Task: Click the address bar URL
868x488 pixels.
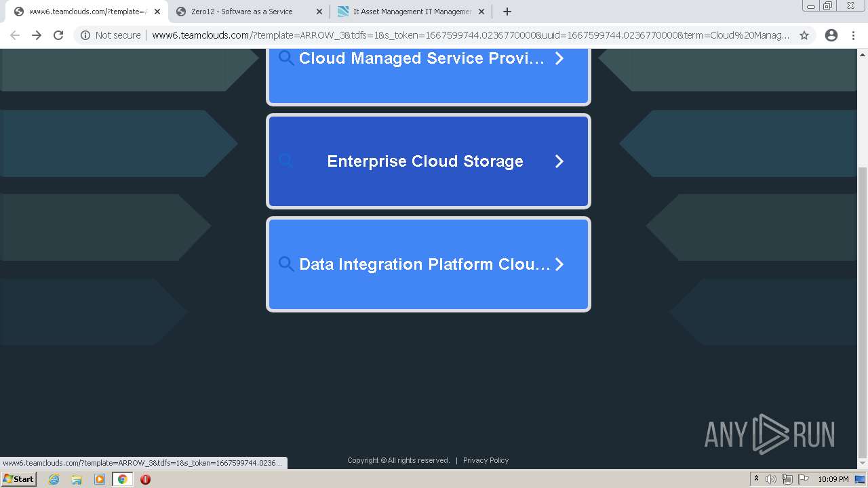Action: click(x=471, y=35)
